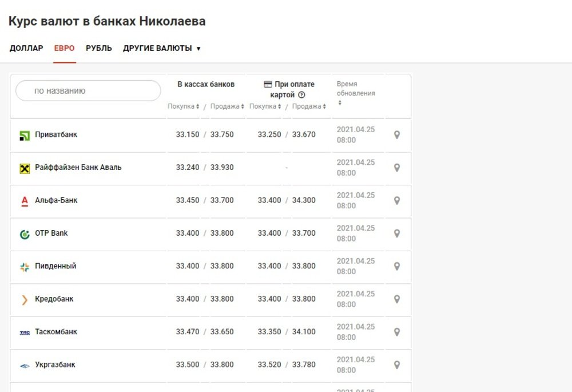Click the Укргазбанк logo icon
572x392 pixels.
tap(25, 366)
